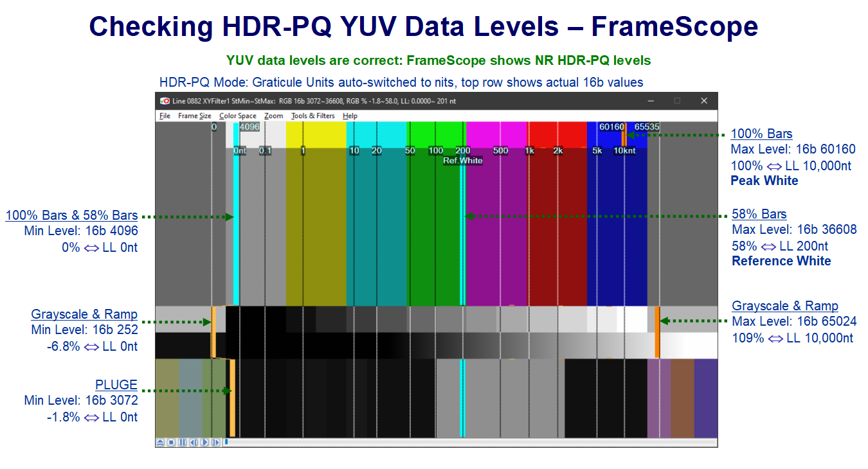Viewport: 868px width, 469px height.
Task: Expand the Zoom menu
Action: pos(273,116)
